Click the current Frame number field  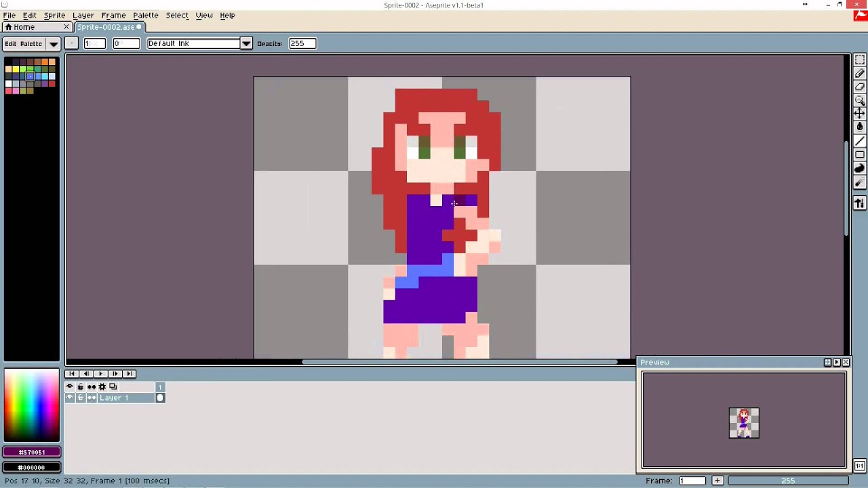[x=692, y=481]
